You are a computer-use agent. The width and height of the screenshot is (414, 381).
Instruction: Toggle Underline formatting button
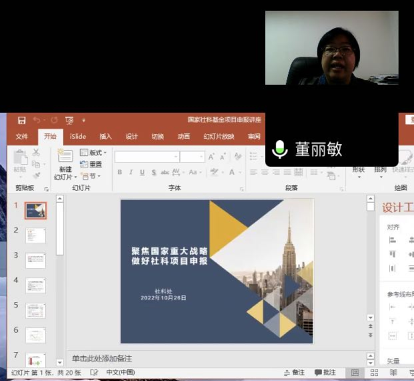142,172
